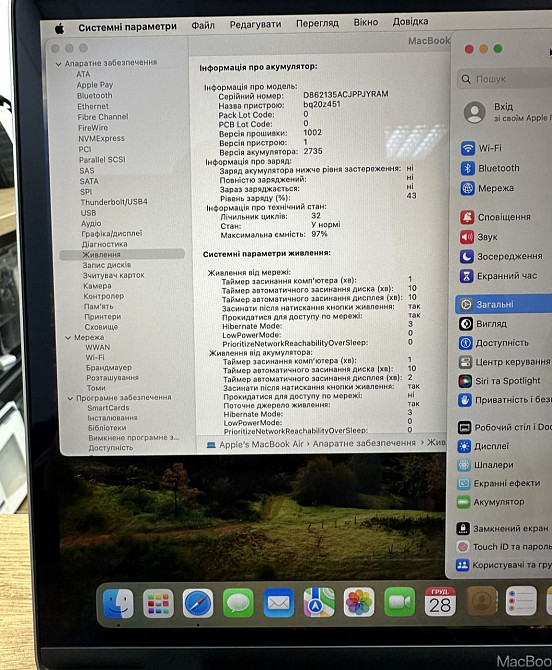Open Photos app in Dock
552x670 pixels.
(x=359, y=602)
